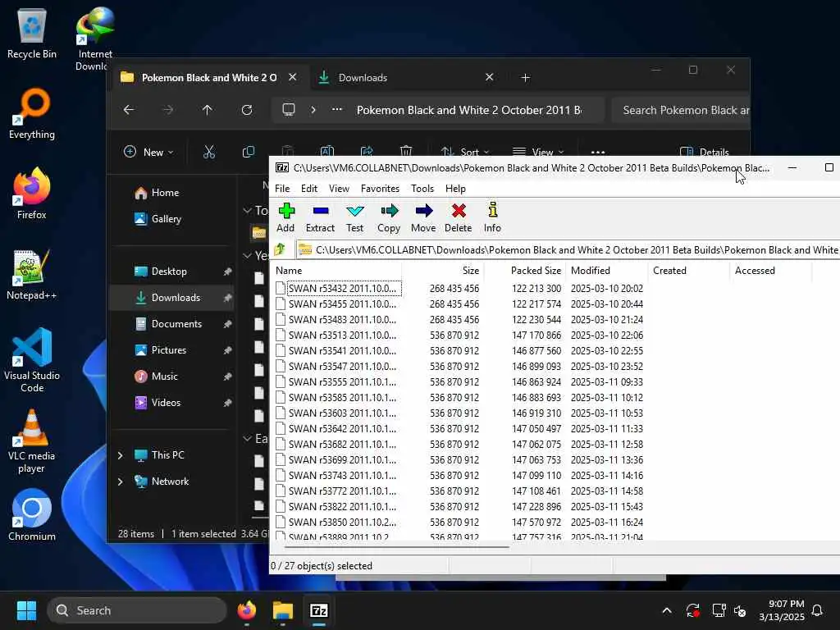Open the Info tool in 7-Zip
The width and height of the screenshot is (840, 630).
tap(492, 217)
